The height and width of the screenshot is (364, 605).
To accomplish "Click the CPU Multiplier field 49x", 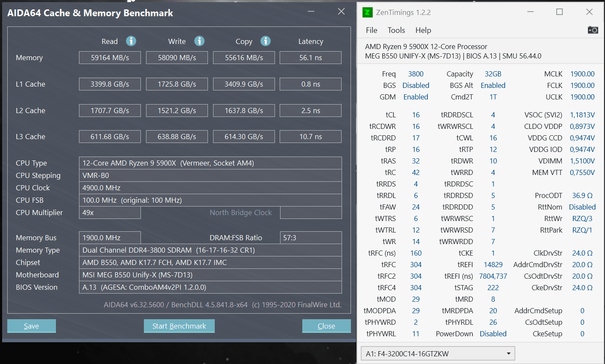I will point(110,213).
